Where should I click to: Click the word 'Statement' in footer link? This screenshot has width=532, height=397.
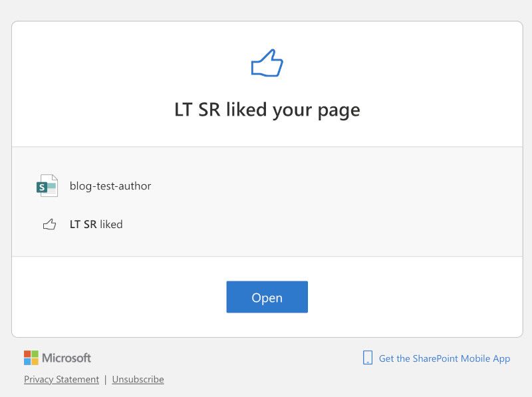(78, 379)
